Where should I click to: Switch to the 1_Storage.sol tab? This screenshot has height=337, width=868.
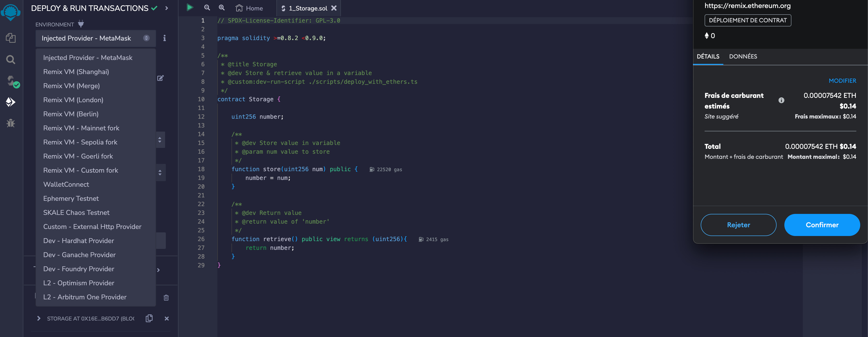click(308, 8)
